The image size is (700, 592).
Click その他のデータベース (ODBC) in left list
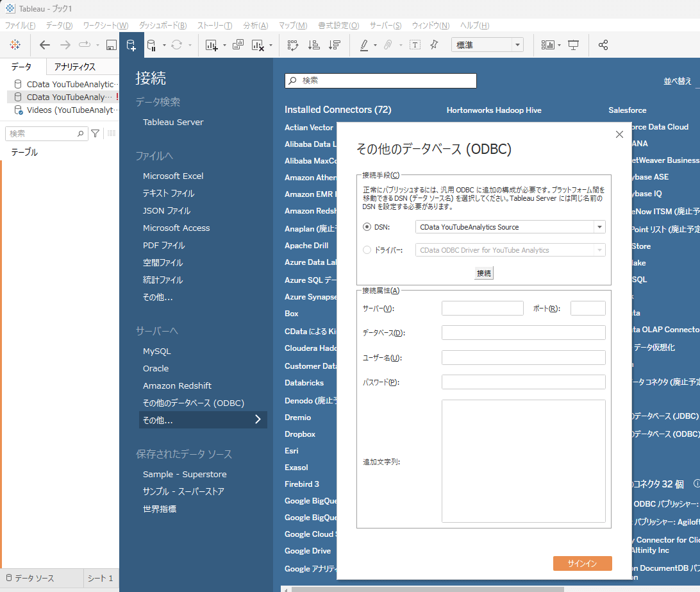pos(194,403)
